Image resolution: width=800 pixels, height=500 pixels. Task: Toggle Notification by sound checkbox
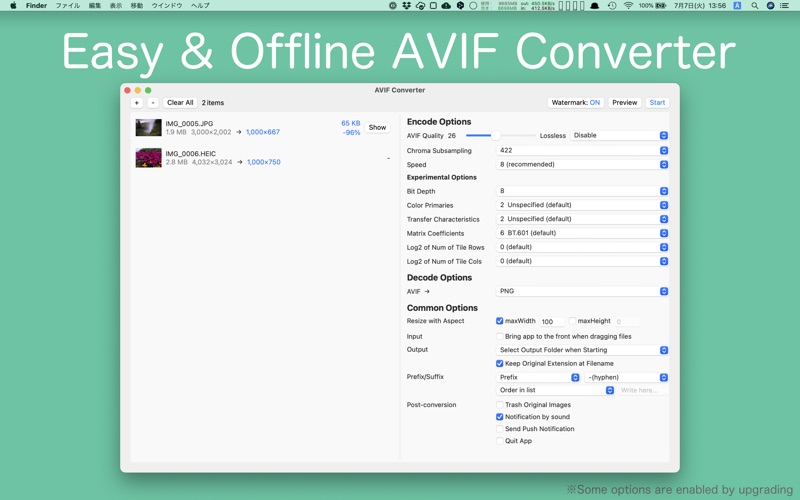(x=499, y=417)
